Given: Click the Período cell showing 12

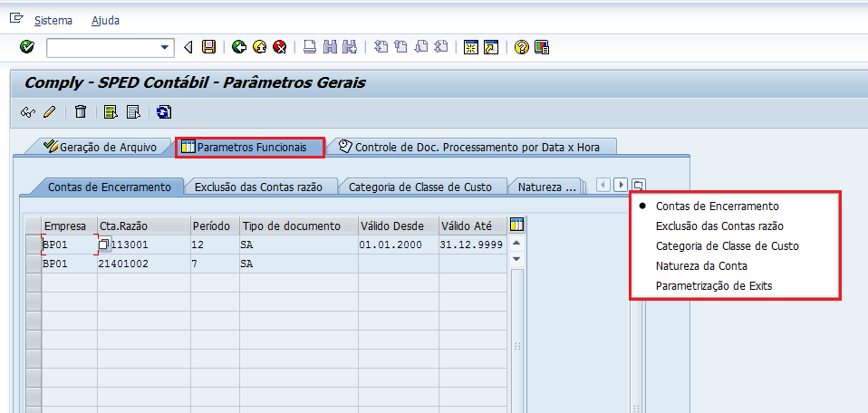Looking at the screenshot, I should point(215,245).
